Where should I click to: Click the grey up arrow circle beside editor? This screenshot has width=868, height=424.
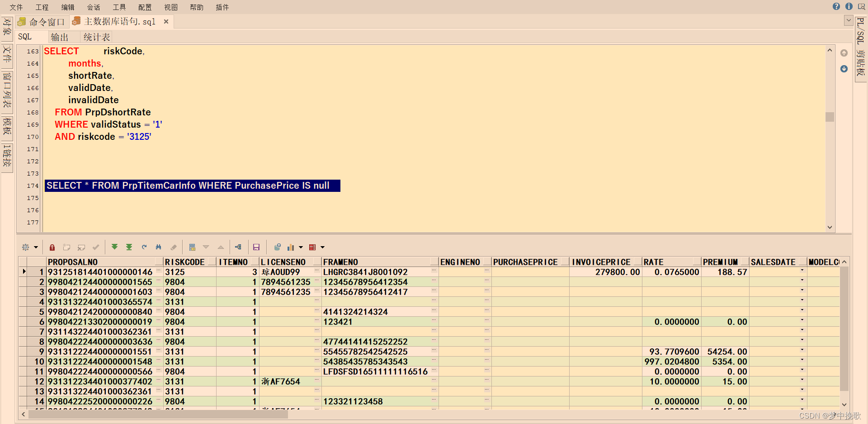click(x=844, y=53)
